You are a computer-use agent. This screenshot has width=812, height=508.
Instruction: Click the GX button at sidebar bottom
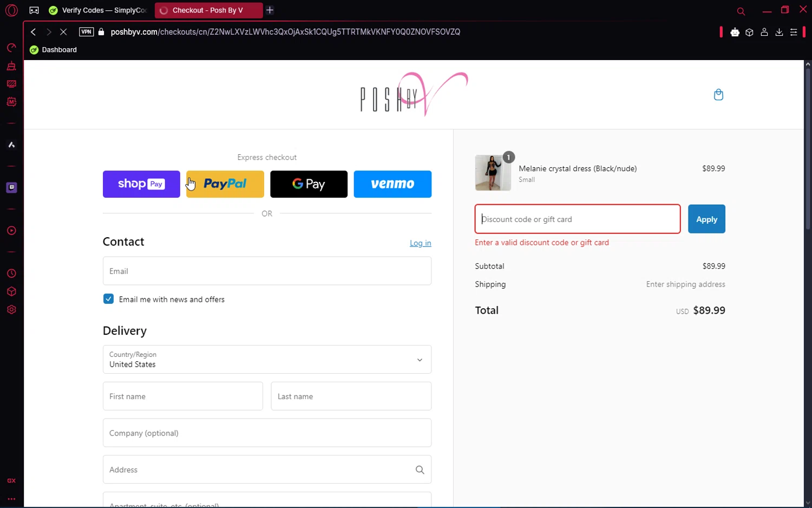tap(11, 481)
